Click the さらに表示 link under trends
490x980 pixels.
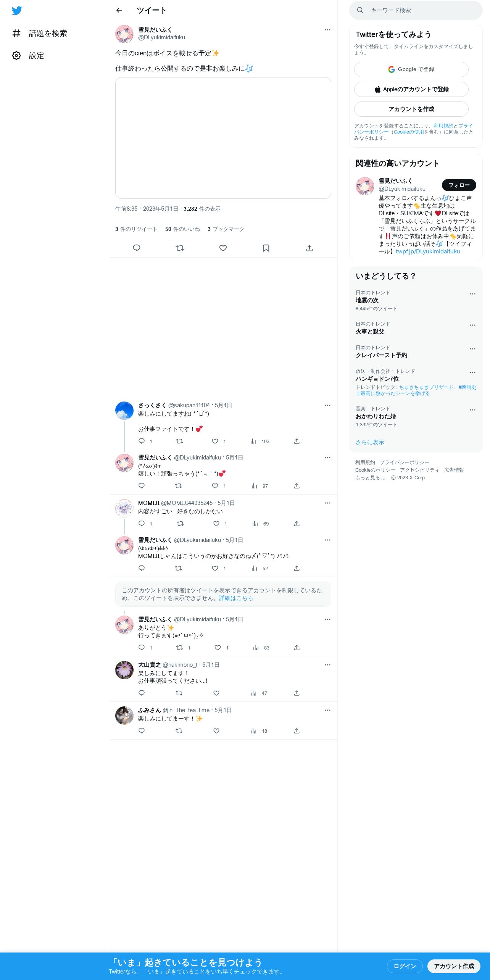pos(370,442)
